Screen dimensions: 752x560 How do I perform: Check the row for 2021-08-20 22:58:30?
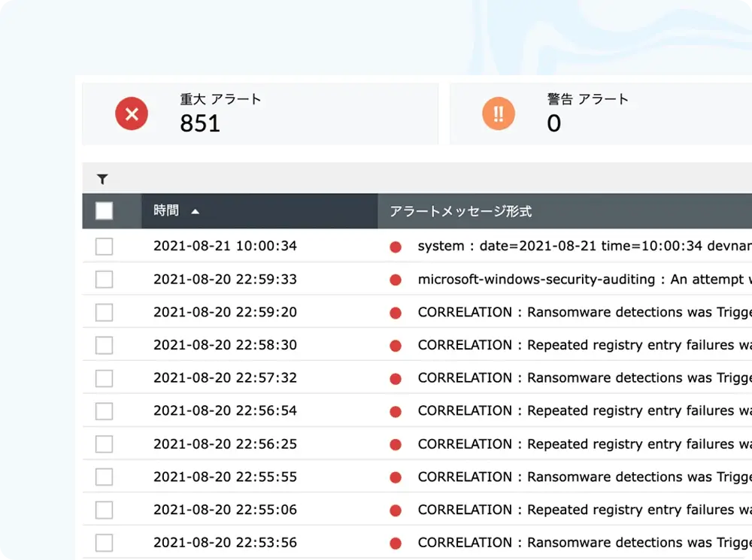pyautogui.click(x=104, y=345)
